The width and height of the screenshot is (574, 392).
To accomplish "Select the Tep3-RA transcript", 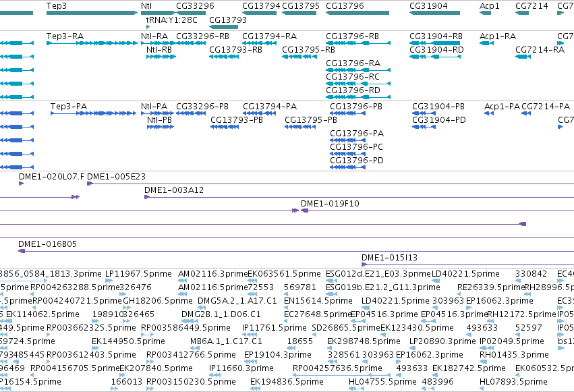I will (x=92, y=43).
